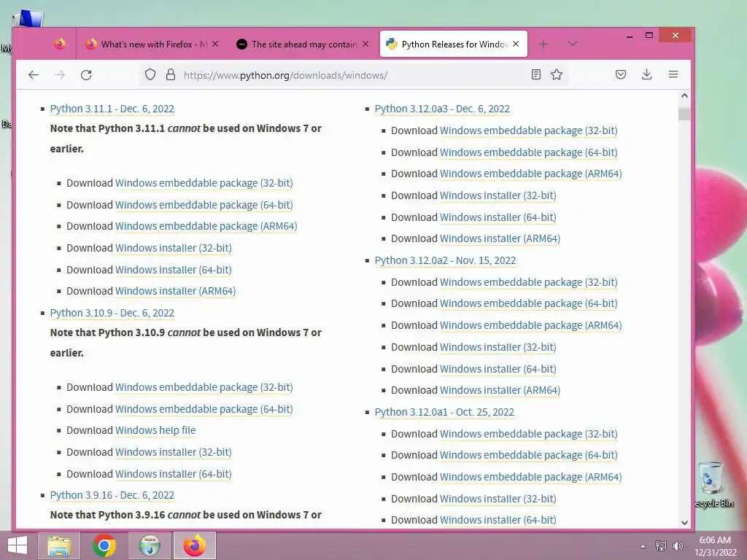
Task: Download Python 3.12.0a3 Windows installer (64-bit)
Action: pyautogui.click(x=498, y=217)
